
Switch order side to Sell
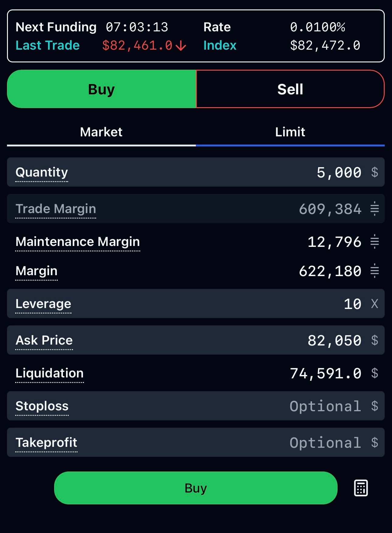click(x=290, y=89)
